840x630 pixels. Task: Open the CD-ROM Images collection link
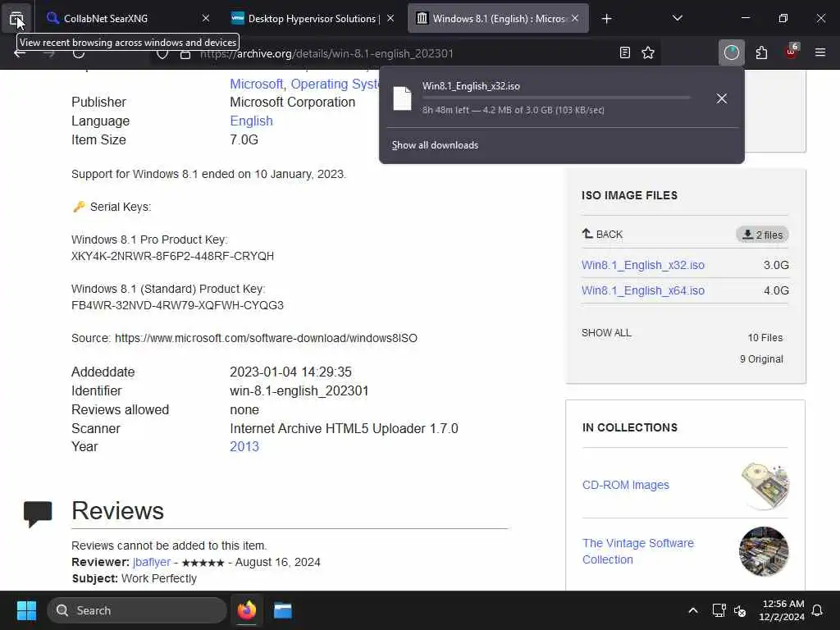click(626, 485)
